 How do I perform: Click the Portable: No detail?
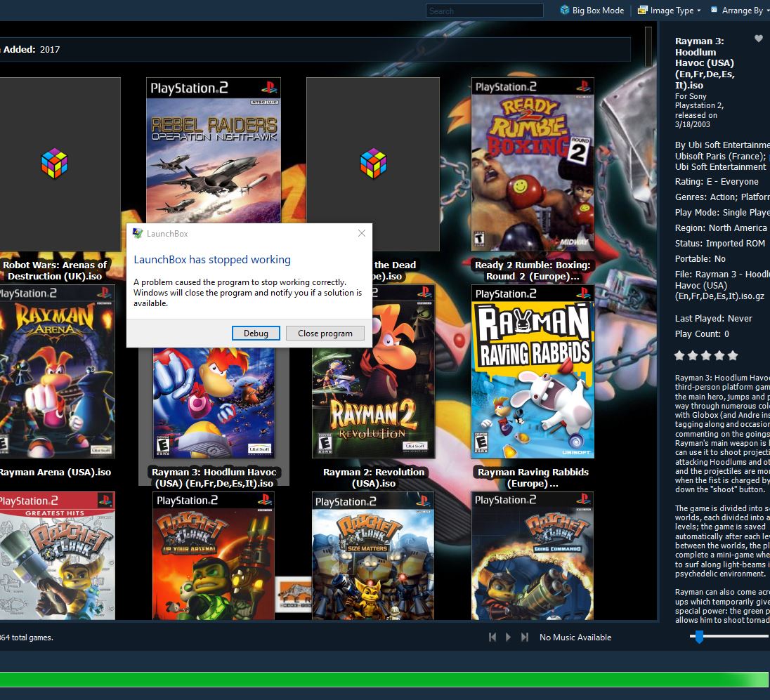point(700,258)
